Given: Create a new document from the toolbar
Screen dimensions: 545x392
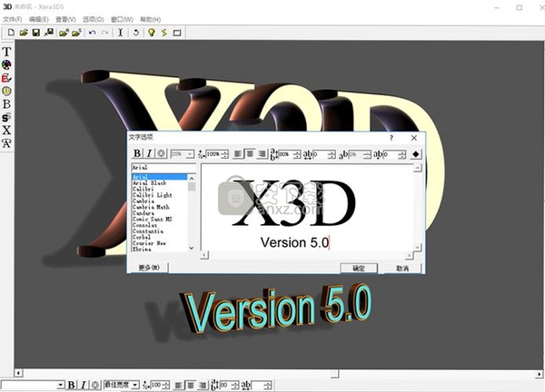Looking at the screenshot, I should (x=11, y=33).
